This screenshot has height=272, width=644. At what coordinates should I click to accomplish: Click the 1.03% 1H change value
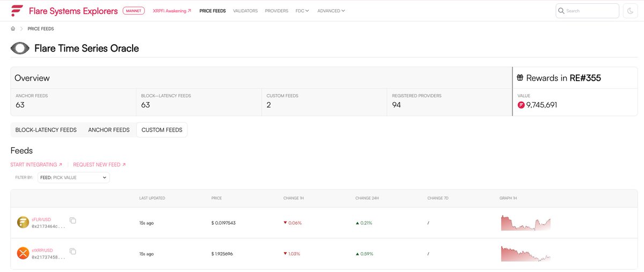coord(292,253)
